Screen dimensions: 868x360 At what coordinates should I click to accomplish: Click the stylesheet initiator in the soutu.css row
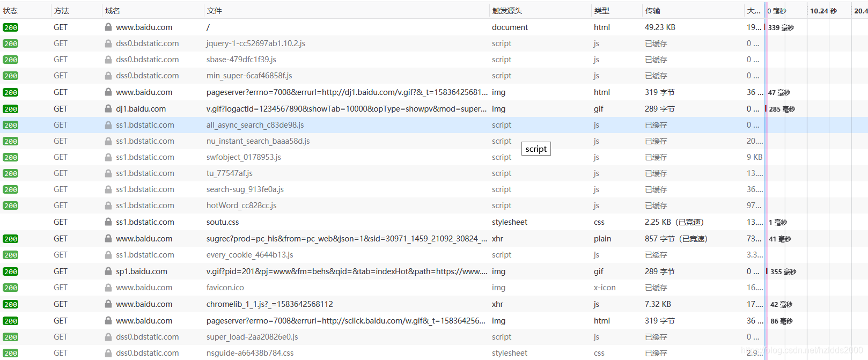pyautogui.click(x=510, y=222)
